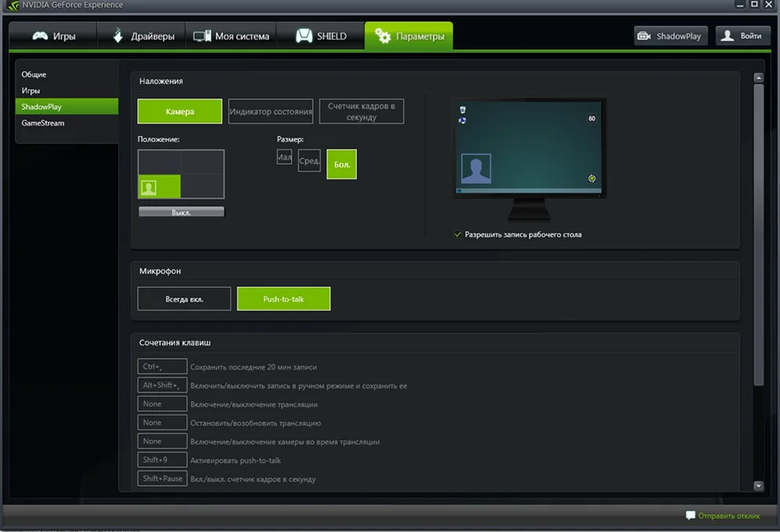Viewport: 780px width, 532px height.
Task: Click the Выкл. button under position grid
Action: coord(181,212)
